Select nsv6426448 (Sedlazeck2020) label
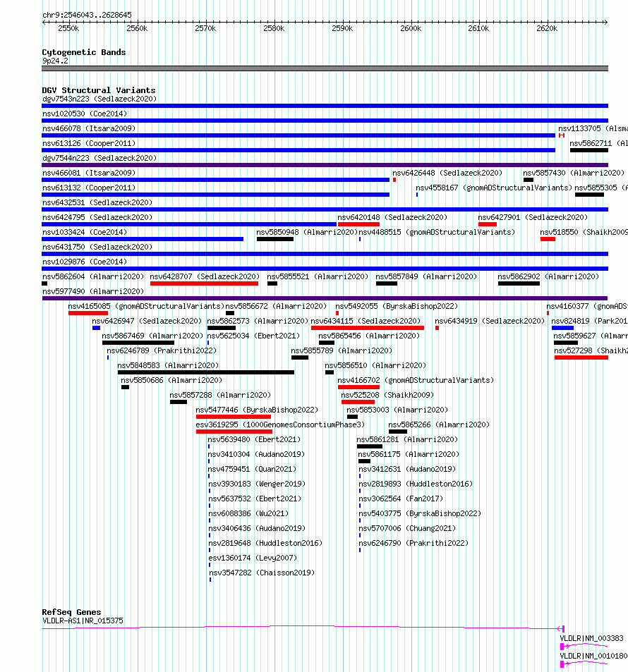This screenshot has height=672, width=628. pyautogui.click(x=447, y=173)
